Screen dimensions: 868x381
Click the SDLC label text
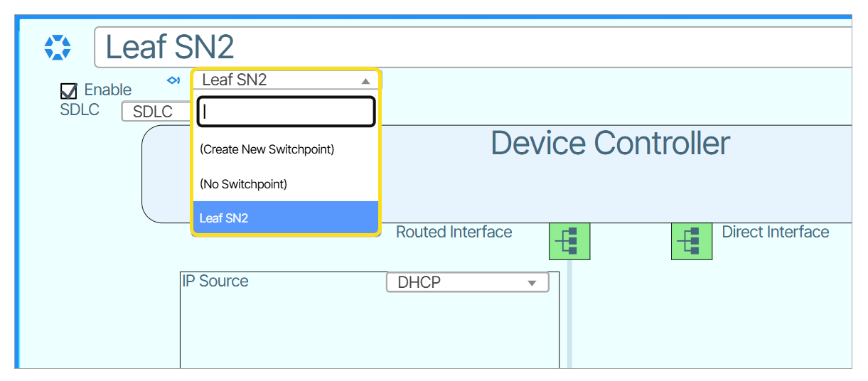point(80,110)
